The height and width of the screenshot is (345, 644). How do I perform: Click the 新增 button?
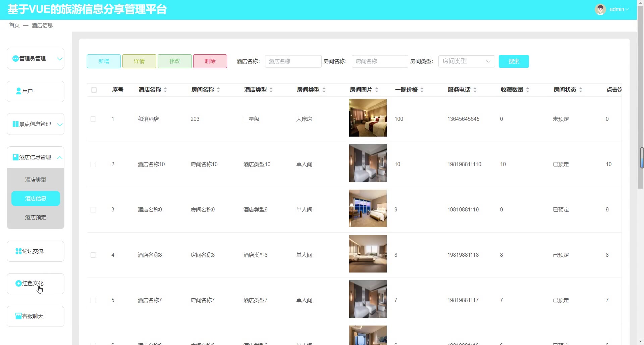click(104, 61)
